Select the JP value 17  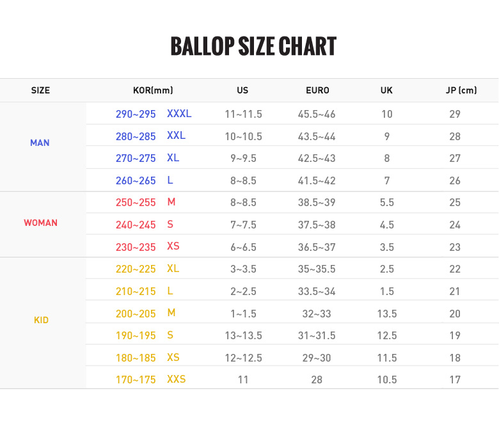[455, 380]
